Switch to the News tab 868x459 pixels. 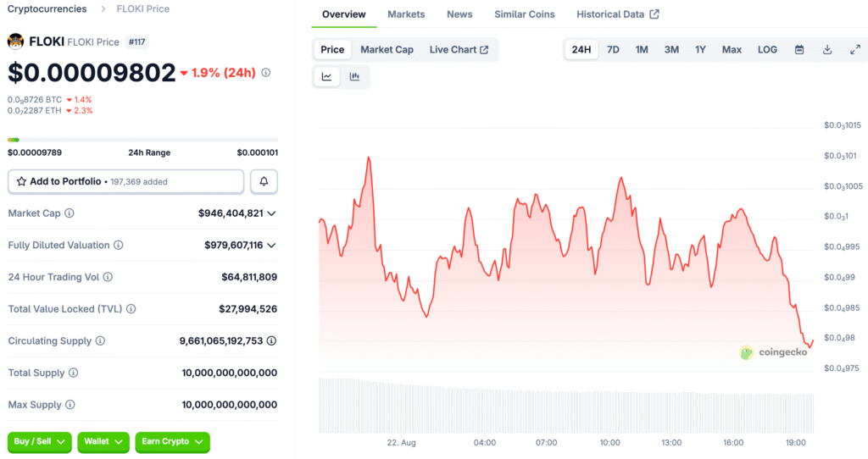(x=459, y=14)
